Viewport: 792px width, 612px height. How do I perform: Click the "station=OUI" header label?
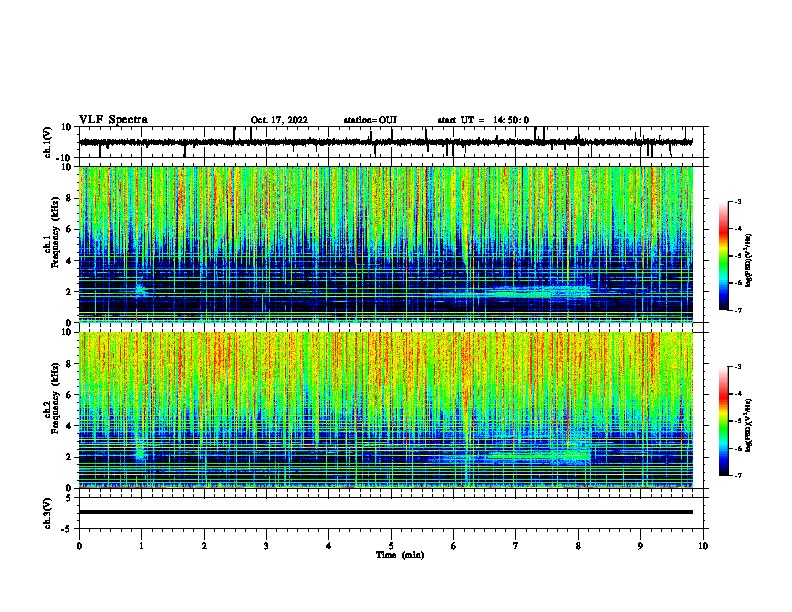coord(370,120)
